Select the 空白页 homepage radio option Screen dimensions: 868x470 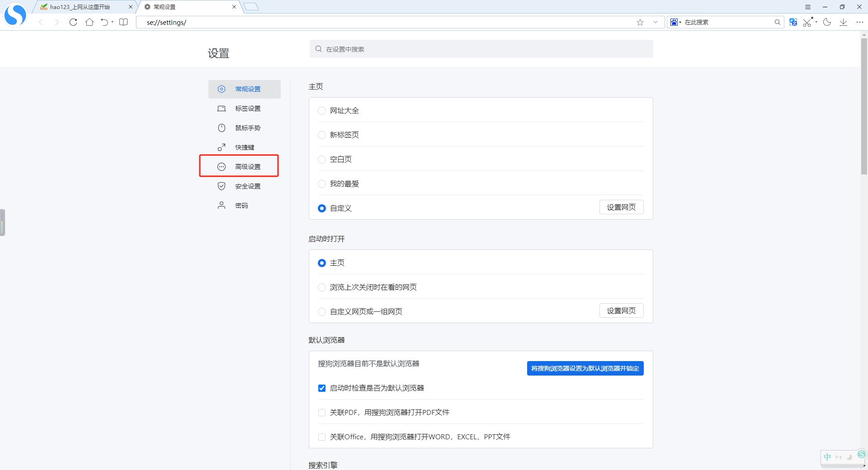coord(322,160)
